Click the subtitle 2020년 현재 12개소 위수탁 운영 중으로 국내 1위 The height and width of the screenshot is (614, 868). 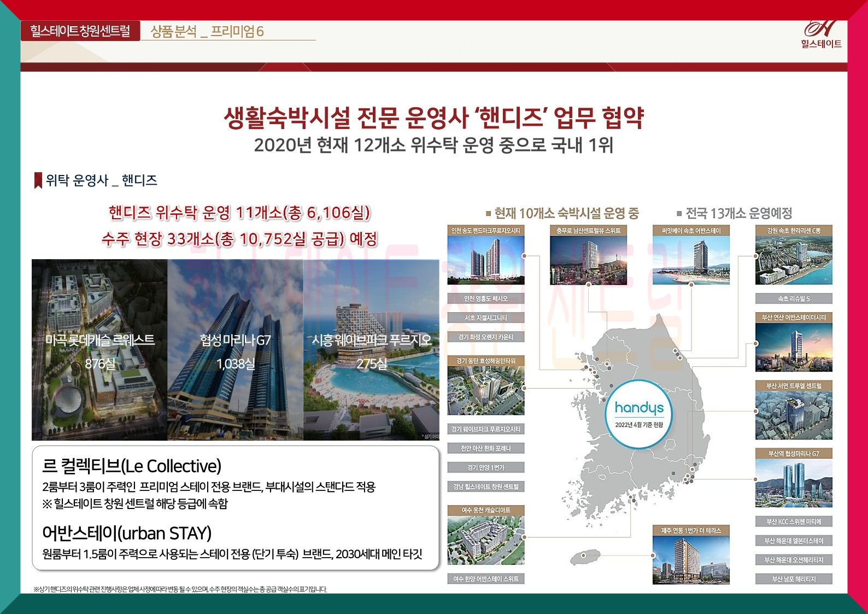click(x=434, y=145)
